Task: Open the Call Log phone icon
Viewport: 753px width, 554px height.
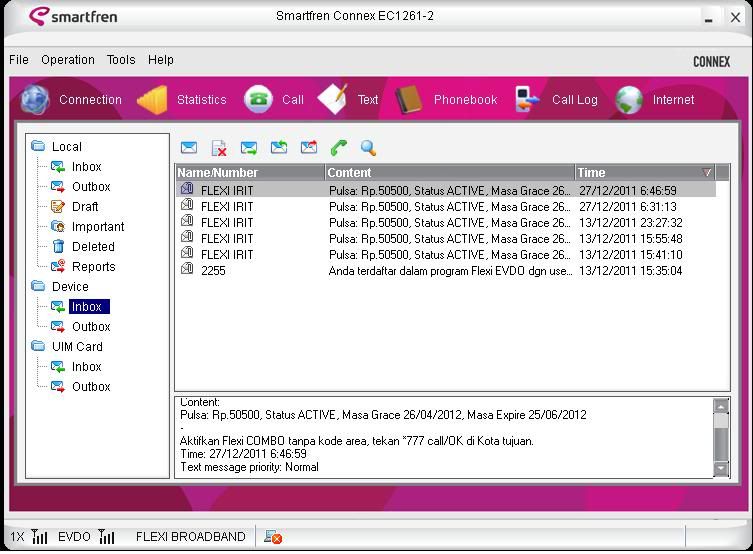Action: point(527,99)
